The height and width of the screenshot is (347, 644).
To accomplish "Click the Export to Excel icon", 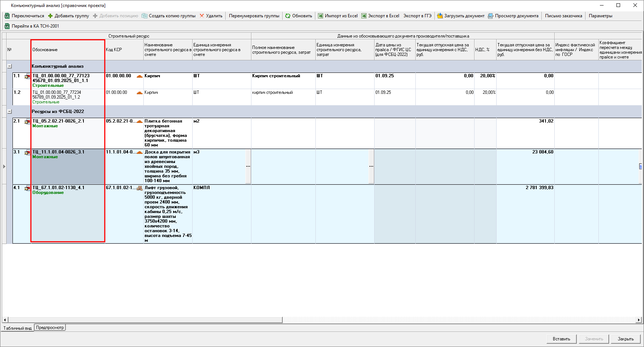I will pyautogui.click(x=364, y=16).
